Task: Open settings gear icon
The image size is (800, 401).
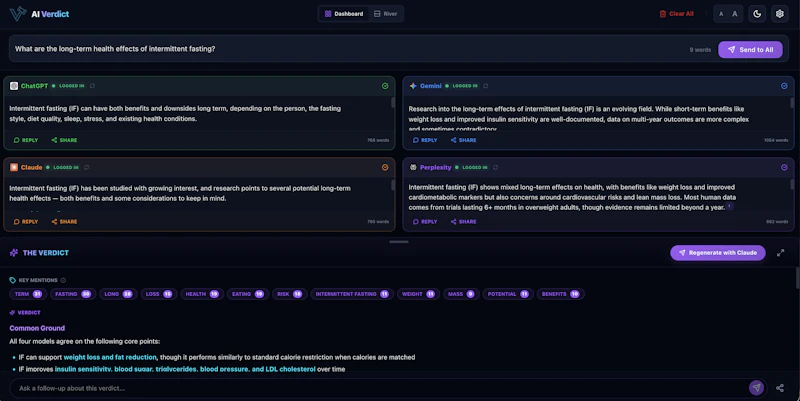Action: point(780,14)
